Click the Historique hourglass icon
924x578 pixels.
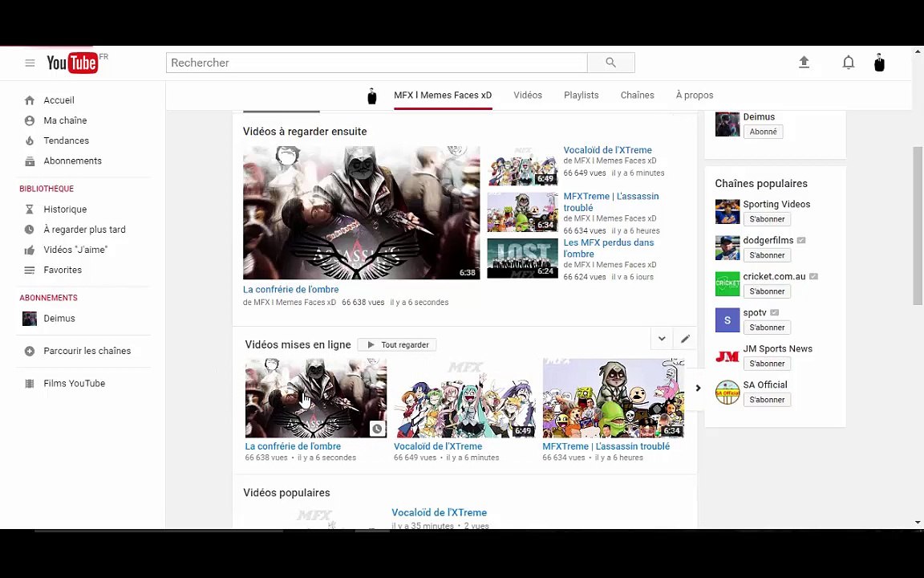tap(30, 210)
